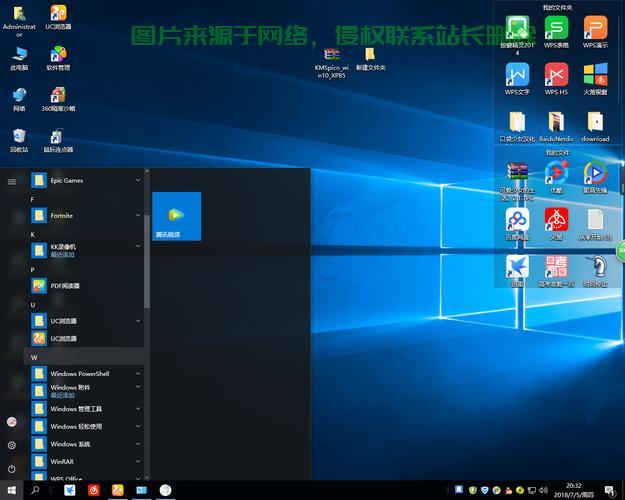Expand the Fortnite folder chevron
Viewport: 625px width, 500px height.
(138, 215)
